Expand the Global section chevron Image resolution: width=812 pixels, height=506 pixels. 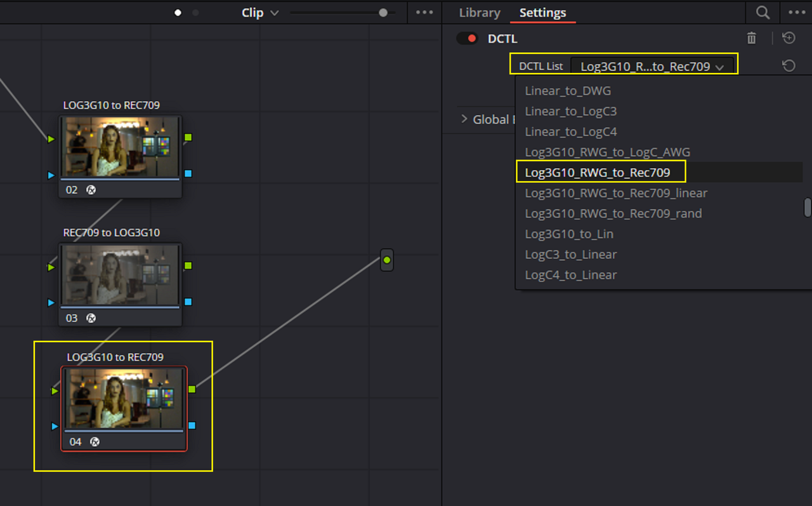(x=464, y=119)
